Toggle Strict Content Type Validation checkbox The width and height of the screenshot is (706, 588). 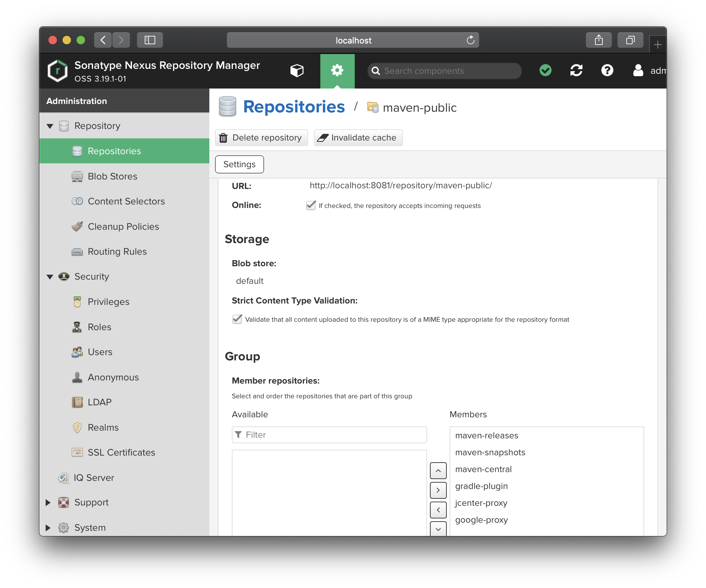coord(237,319)
